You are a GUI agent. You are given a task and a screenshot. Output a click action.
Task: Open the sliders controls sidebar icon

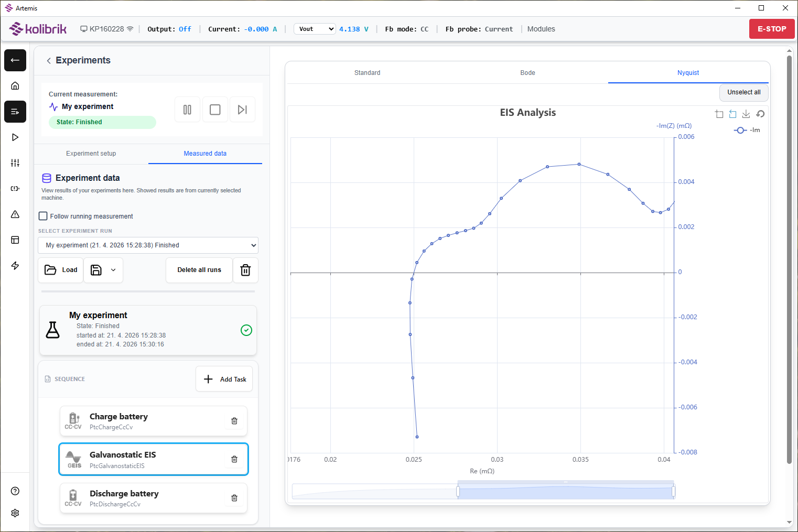pos(15,163)
